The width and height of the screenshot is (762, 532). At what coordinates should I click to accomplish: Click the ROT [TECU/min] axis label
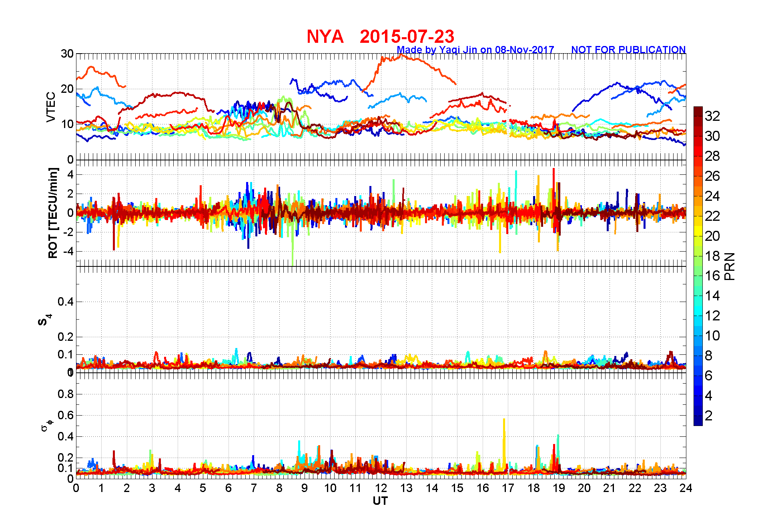click(53, 213)
